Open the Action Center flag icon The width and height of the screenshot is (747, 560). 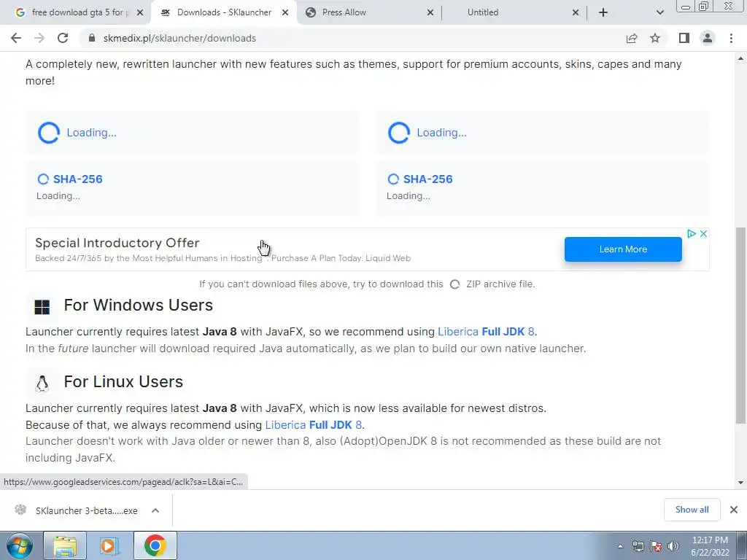pyautogui.click(x=656, y=546)
